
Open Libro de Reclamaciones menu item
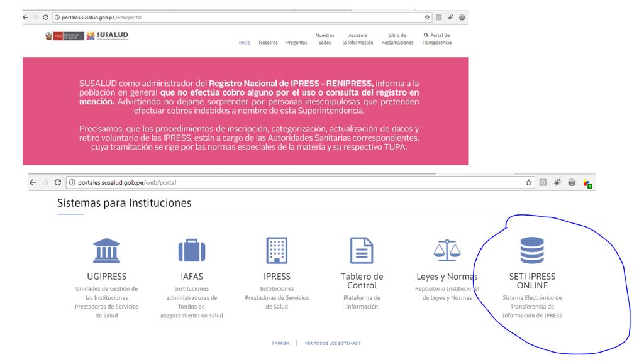397,39
